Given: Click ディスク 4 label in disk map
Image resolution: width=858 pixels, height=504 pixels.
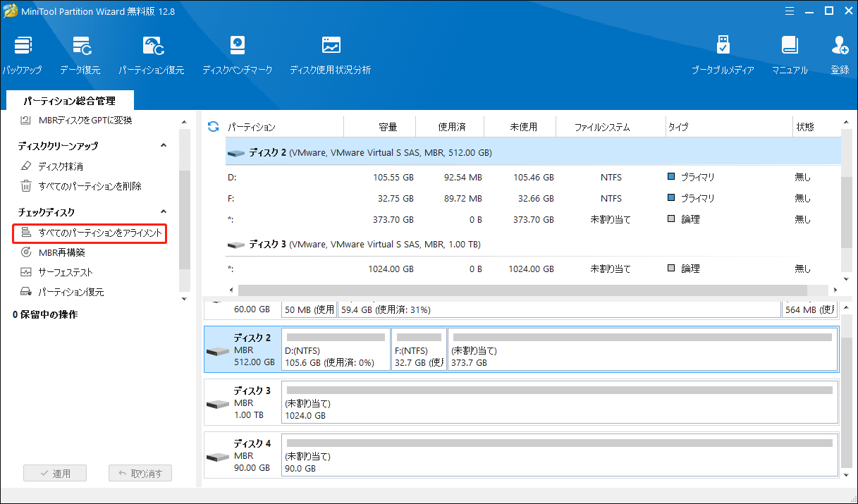Looking at the screenshot, I should (252, 443).
